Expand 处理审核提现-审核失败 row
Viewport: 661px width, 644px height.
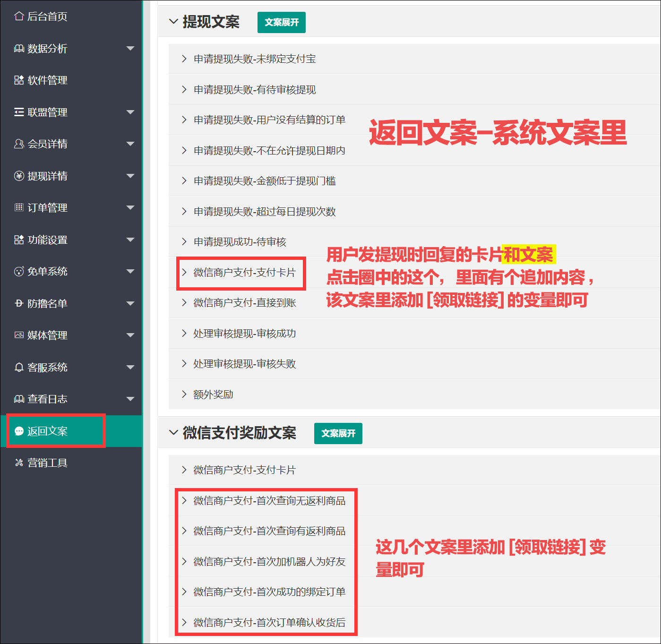pos(414,364)
